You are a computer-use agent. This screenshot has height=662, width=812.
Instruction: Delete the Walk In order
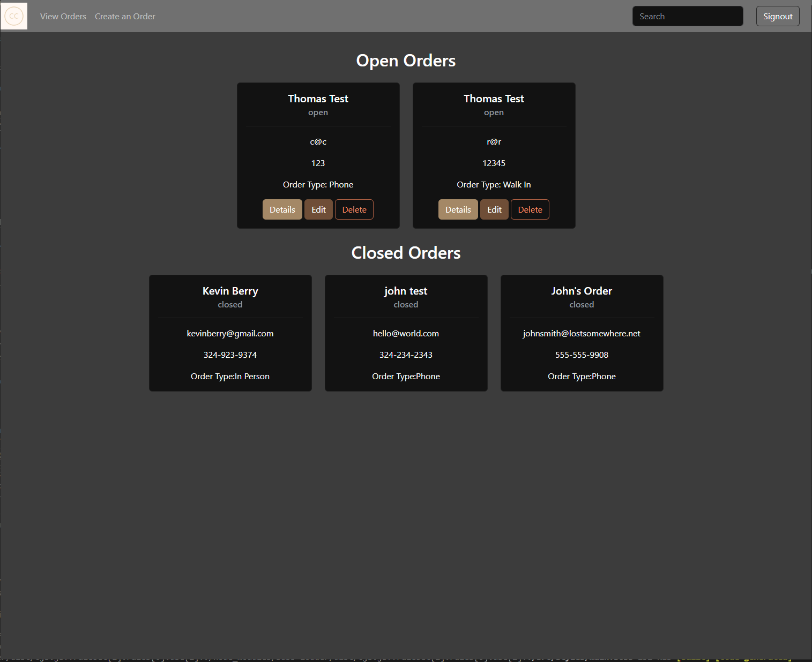point(530,209)
